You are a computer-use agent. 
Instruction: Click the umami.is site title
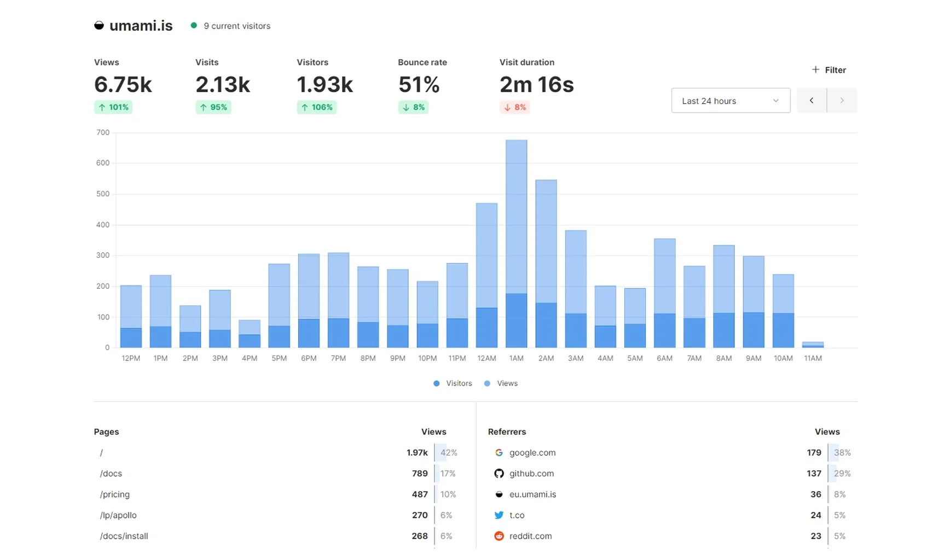click(141, 26)
